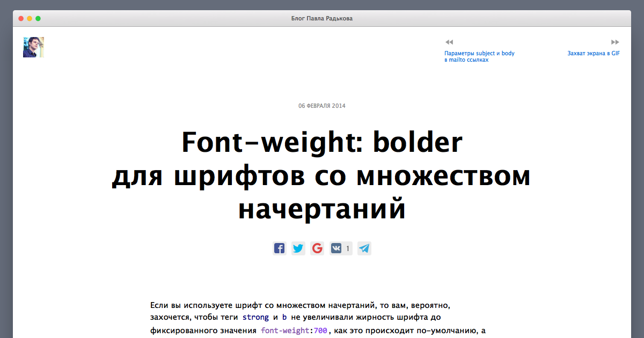Image resolution: width=644 pixels, height=338 pixels.
Task: Open the blog home via author avatar
Action: tap(33, 47)
